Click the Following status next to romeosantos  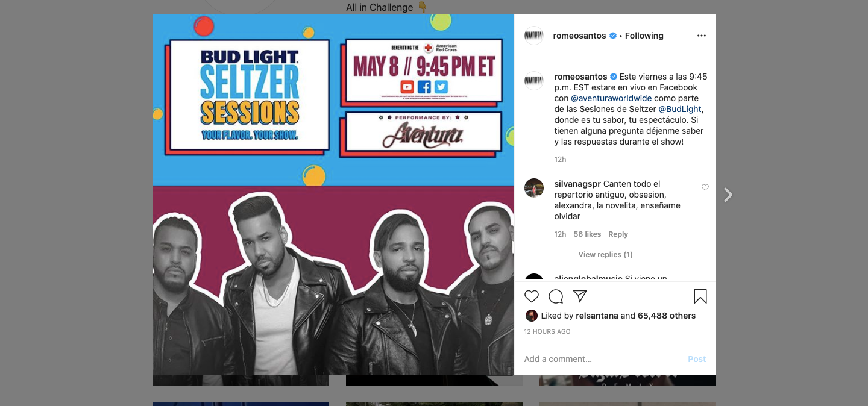(644, 36)
